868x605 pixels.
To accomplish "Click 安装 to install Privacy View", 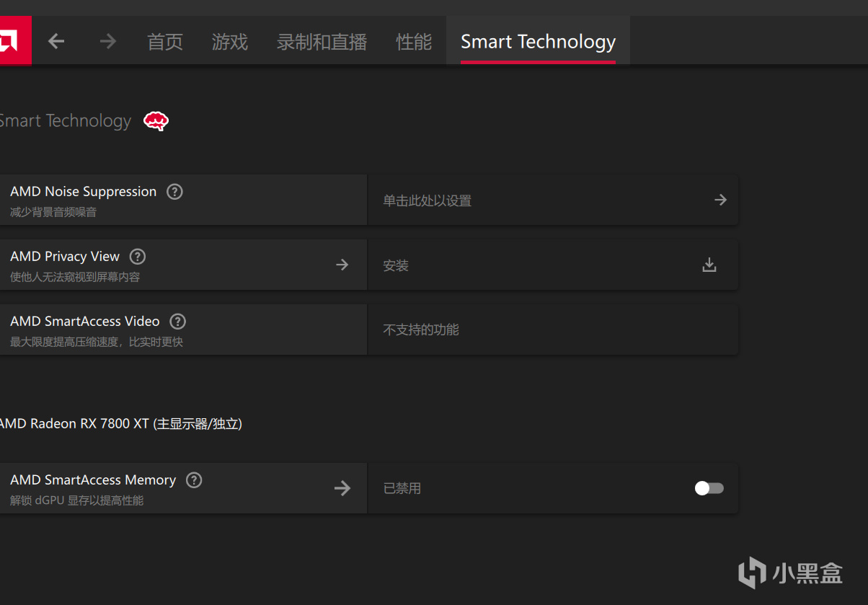I will point(396,265).
